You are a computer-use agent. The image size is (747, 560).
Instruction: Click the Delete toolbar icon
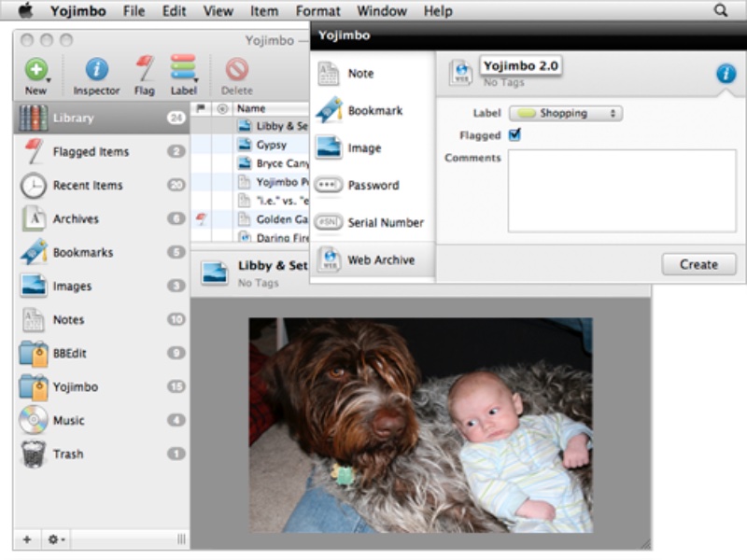[236, 71]
